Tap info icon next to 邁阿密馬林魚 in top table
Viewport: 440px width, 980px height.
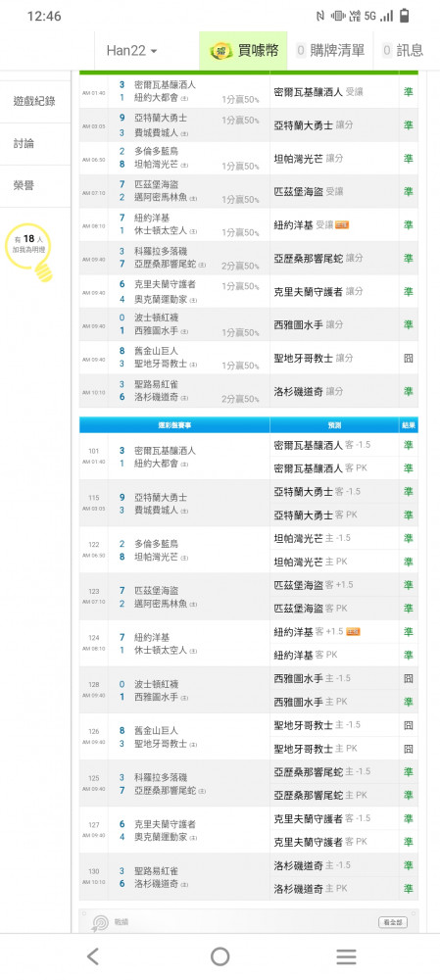click(193, 199)
